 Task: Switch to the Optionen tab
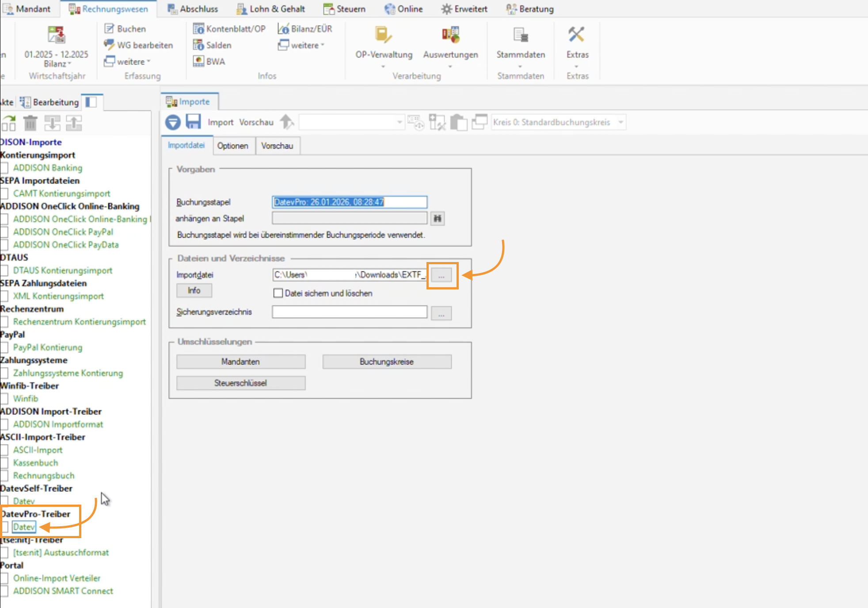pyautogui.click(x=232, y=146)
